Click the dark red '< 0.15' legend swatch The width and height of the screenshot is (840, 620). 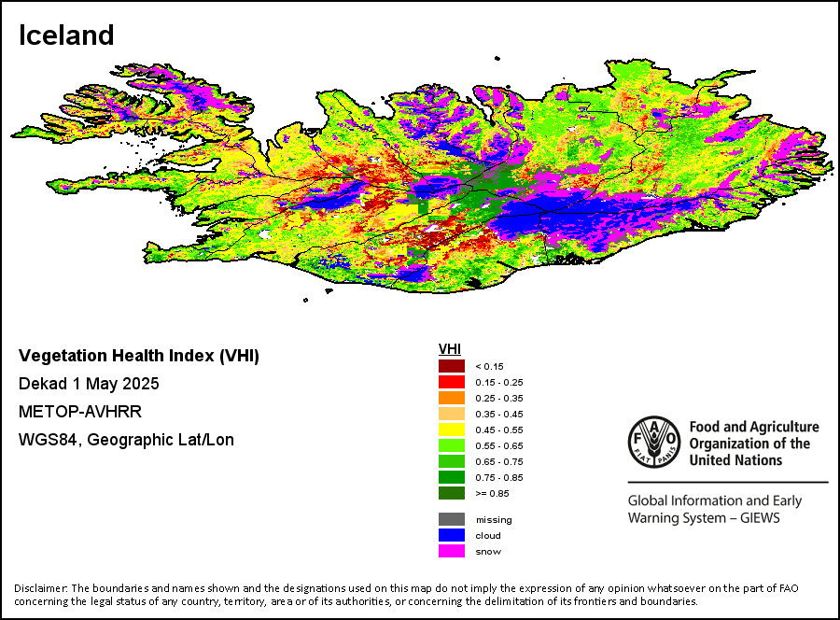pos(452,367)
